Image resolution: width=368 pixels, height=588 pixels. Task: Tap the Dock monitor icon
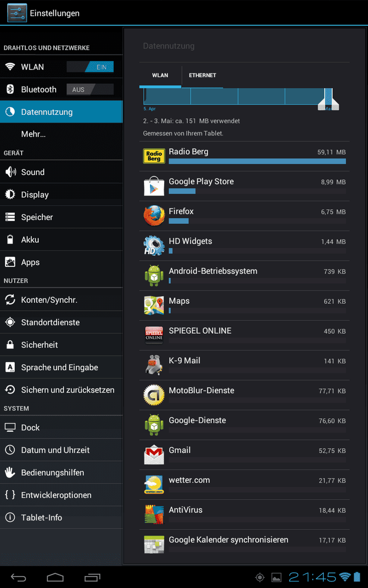pos(10,427)
